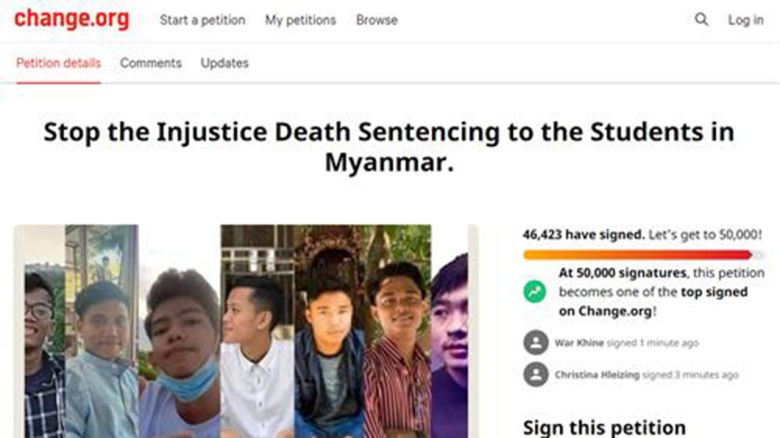The height and width of the screenshot is (438, 780).
Task: Click War Khine's avatar icon
Action: (535, 342)
